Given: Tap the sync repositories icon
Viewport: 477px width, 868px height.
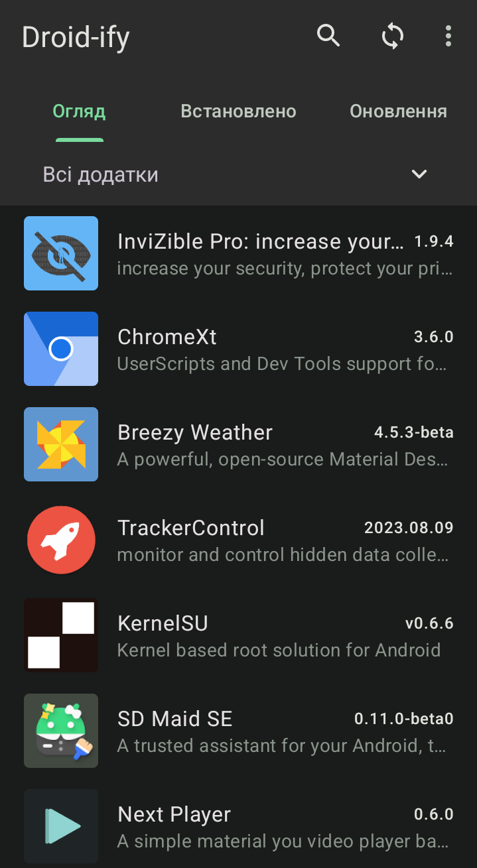Looking at the screenshot, I should click(x=393, y=36).
